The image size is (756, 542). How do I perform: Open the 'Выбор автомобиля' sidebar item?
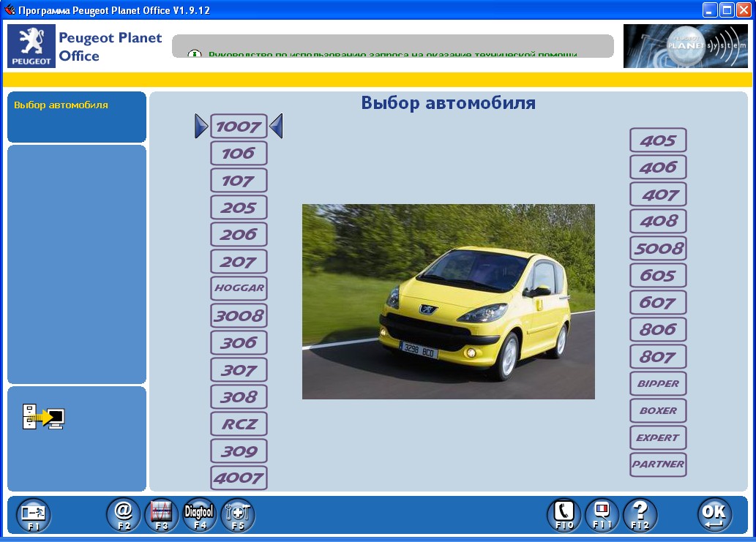(61, 105)
